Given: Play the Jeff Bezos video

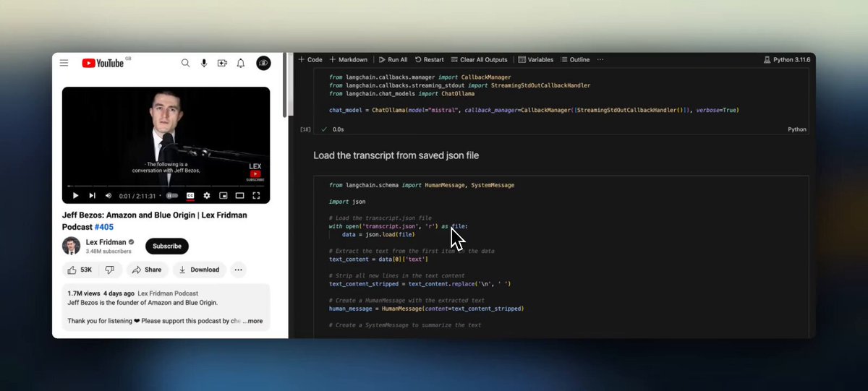Looking at the screenshot, I should coord(75,195).
